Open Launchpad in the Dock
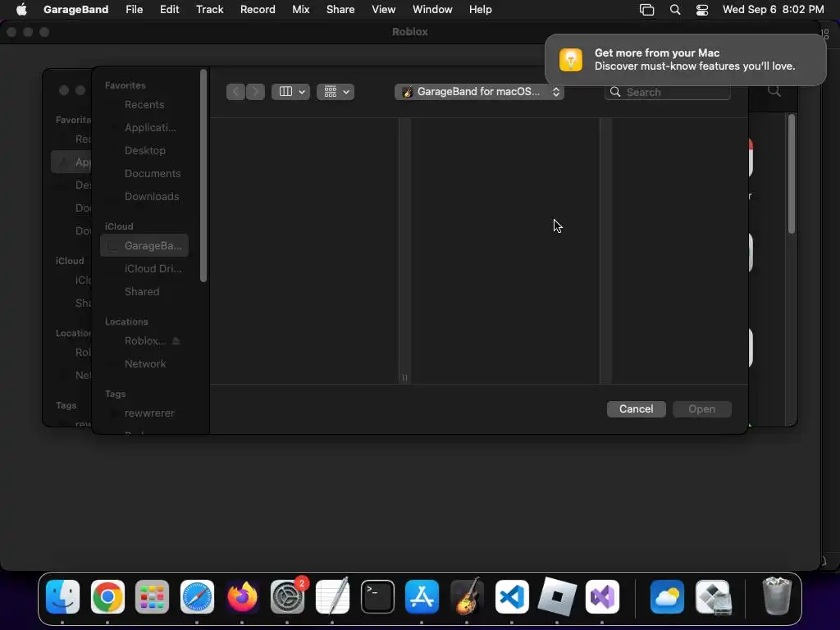Image resolution: width=840 pixels, height=630 pixels. (x=152, y=596)
